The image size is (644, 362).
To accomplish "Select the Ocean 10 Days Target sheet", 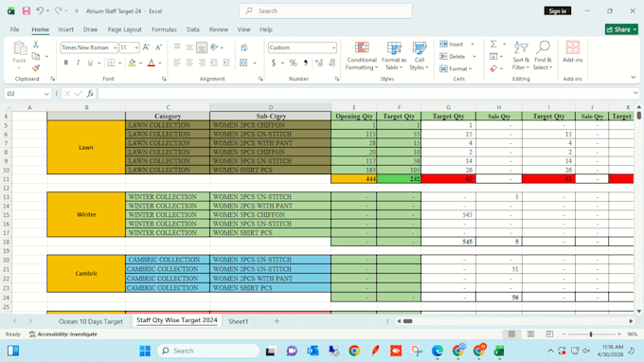I will click(90, 321).
